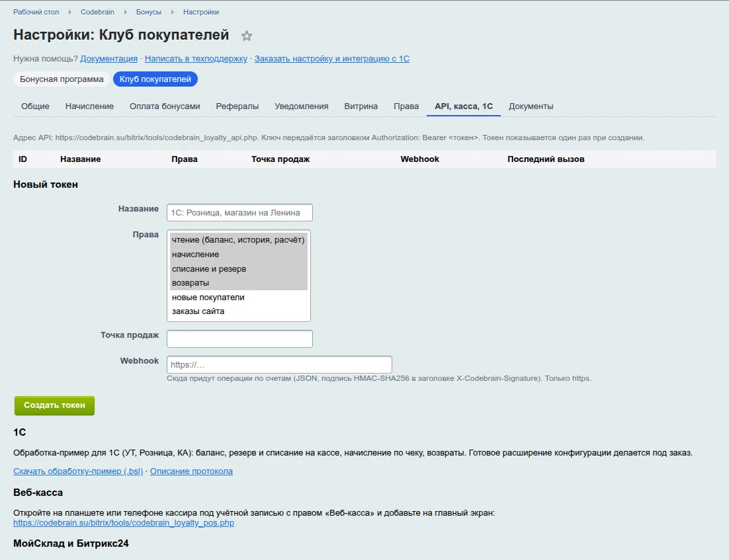Image resolution: width=729 pixels, height=560 pixels.
Task: Select новые покупатели option
Action: tap(239, 297)
